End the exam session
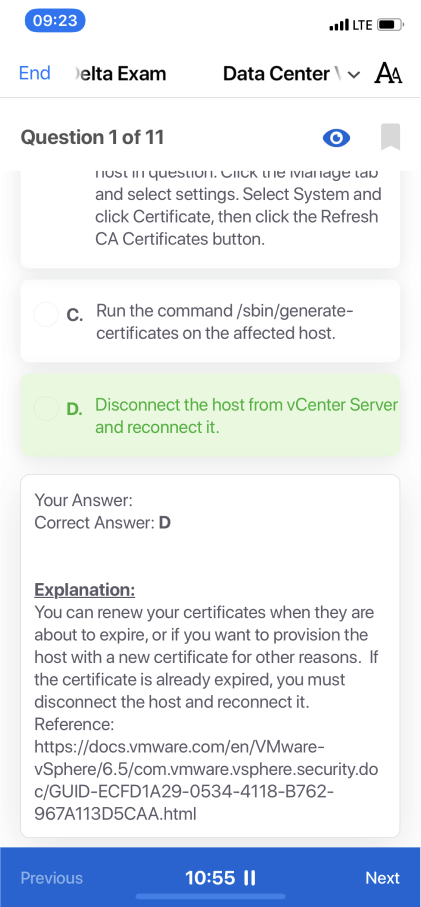Viewport: 421px width, 907px height. point(35,73)
